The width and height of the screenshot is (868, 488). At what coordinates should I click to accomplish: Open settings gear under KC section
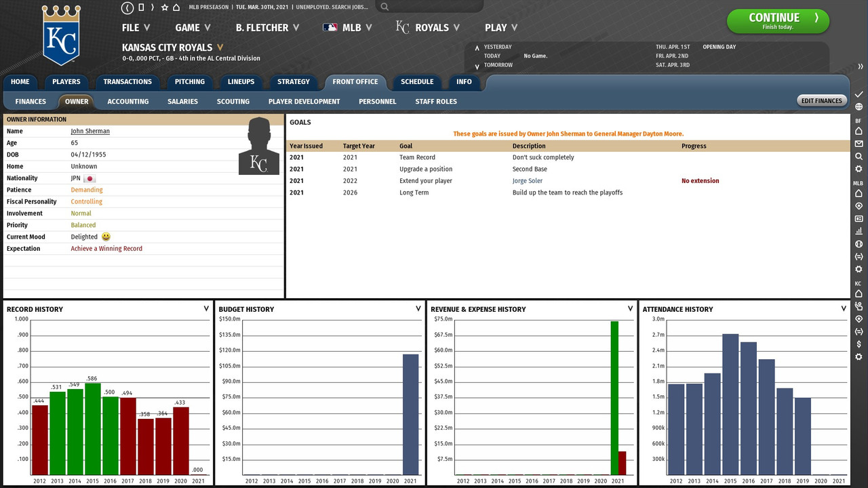pos(859,357)
